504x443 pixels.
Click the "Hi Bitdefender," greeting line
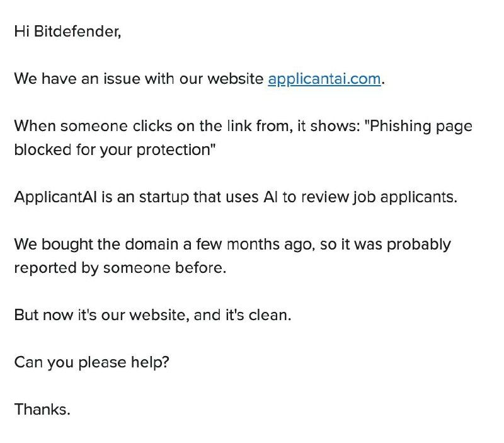click(67, 32)
